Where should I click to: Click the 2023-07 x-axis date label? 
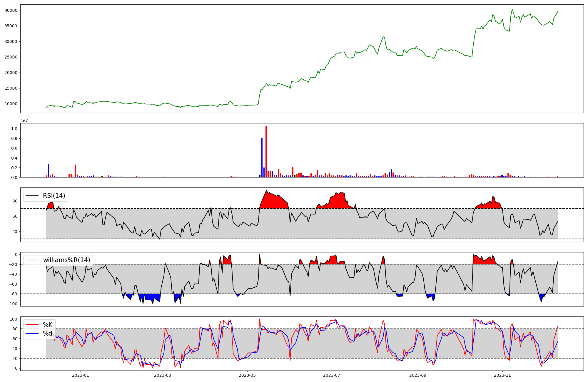332,375
